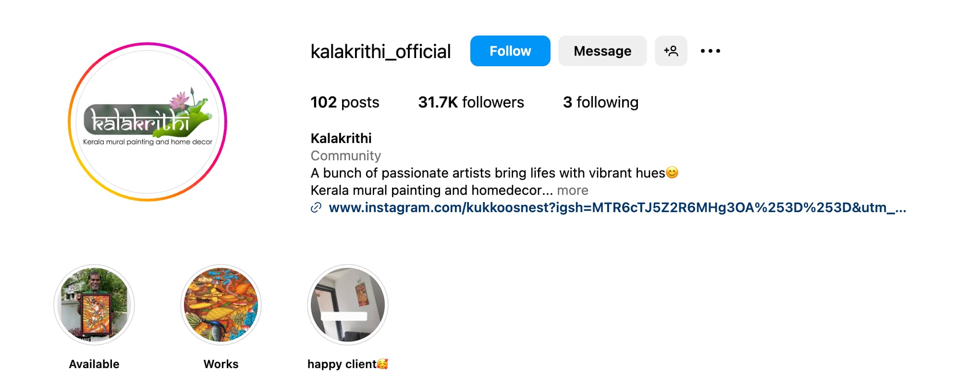The width and height of the screenshot is (980, 383).
Task: Open the Available story highlight thumbnail
Action: tap(94, 305)
